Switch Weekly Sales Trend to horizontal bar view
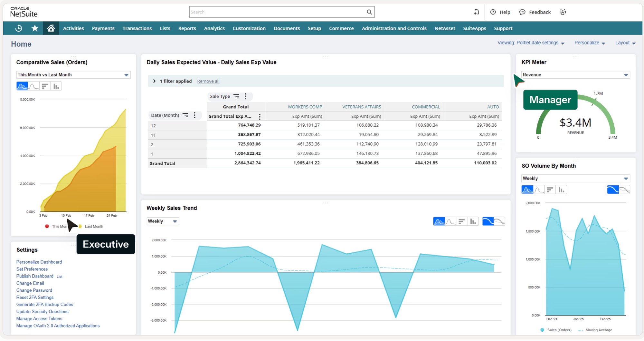This screenshot has width=644, height=341. click(461, 221)
